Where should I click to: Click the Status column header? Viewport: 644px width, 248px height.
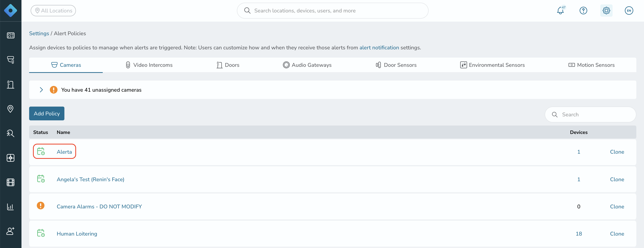tap(40, 132)
